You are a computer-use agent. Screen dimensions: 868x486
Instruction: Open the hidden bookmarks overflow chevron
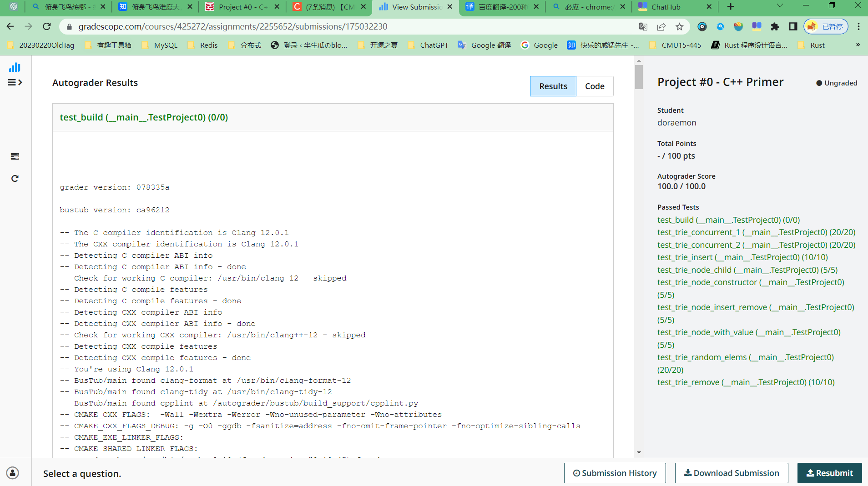click(858, 45)
